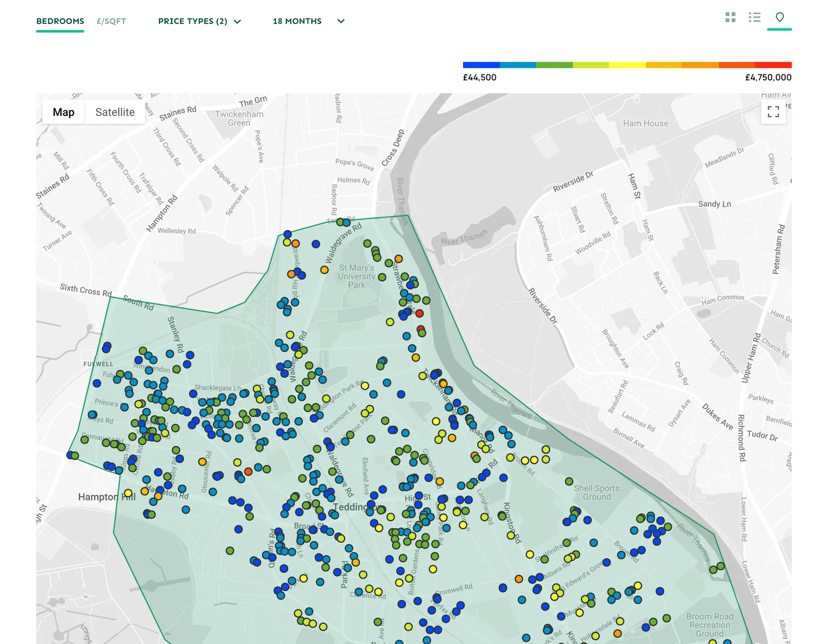This screenshot has height=644, width=828.
Task: Click the Twickenham Green label
Action: pyautogui.click(x=239, y=119)
